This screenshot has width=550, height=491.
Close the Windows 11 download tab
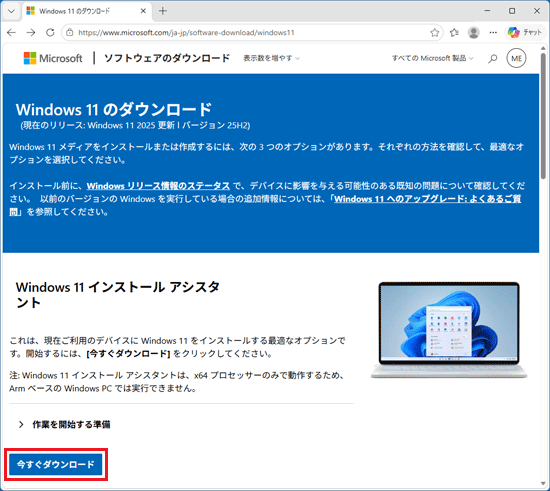click(143, 11)
